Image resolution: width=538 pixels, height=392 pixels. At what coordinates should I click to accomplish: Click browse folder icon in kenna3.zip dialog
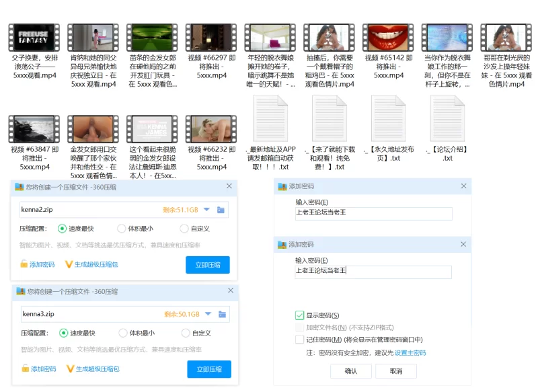pyautogui.click(x=222, y=314)
